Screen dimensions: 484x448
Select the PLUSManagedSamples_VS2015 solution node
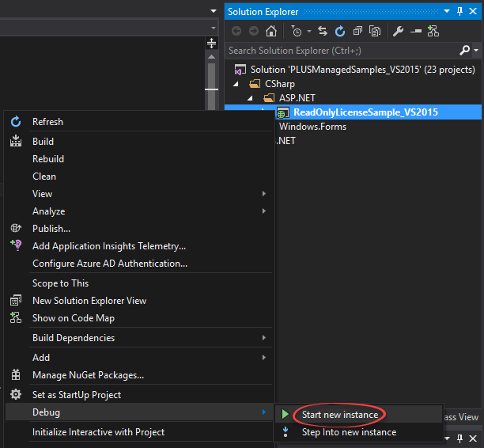click(x=363, y=70)
